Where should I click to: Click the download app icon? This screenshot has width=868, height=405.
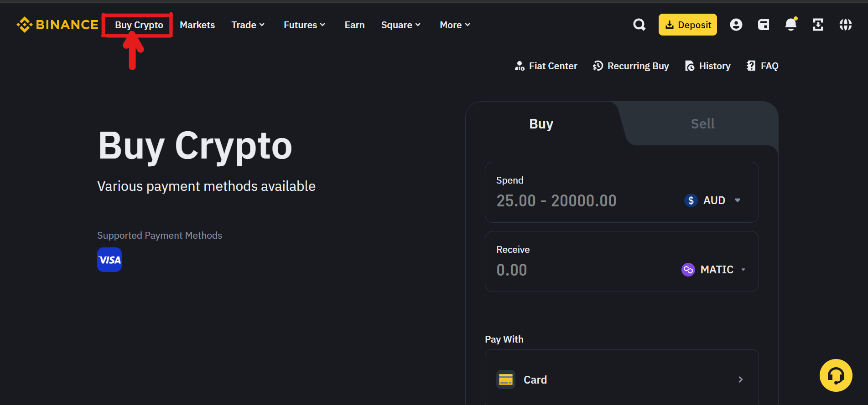pos(818,25)
